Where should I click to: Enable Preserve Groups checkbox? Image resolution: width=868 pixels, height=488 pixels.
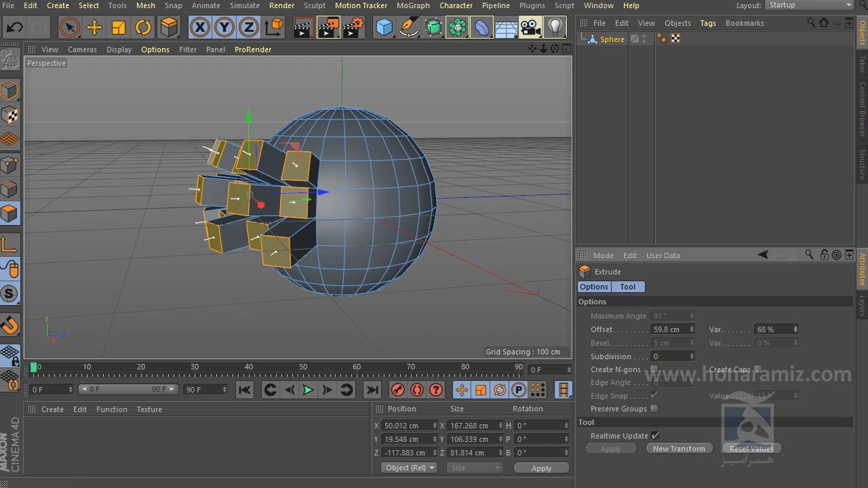(x=654, y=409)
